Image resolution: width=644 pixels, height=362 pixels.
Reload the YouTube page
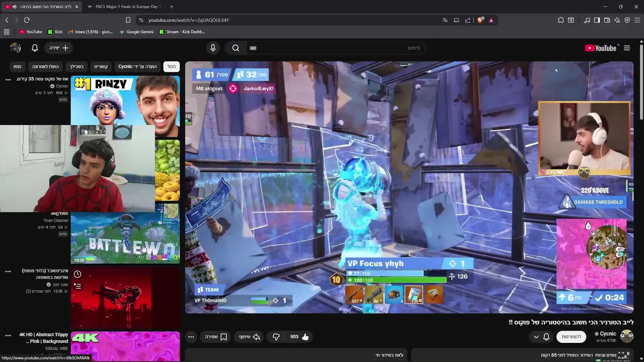click(x=27, y=20)
